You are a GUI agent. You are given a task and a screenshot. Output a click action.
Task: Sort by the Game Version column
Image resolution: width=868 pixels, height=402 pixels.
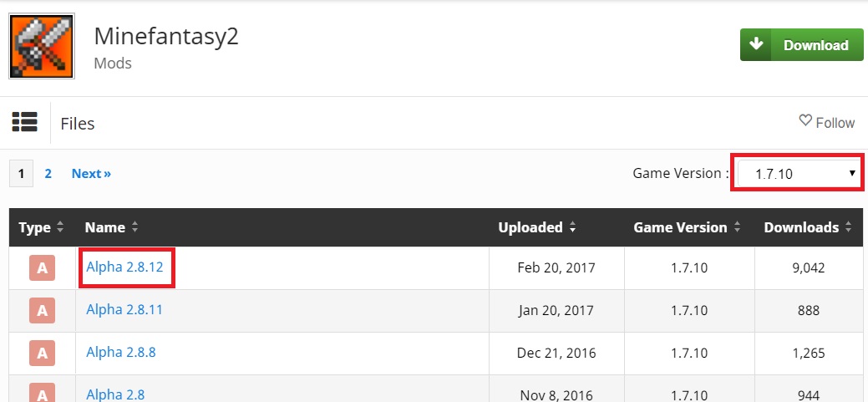pos(687,227)
